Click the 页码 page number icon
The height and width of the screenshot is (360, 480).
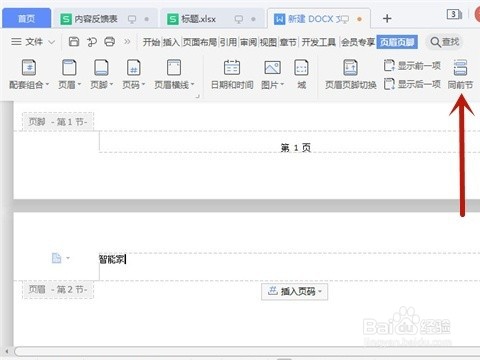[134, 68]
